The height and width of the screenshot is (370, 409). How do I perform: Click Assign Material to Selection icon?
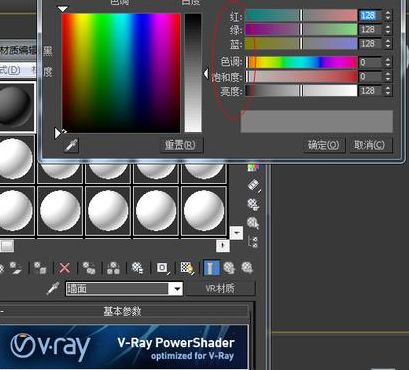[40, 268]
